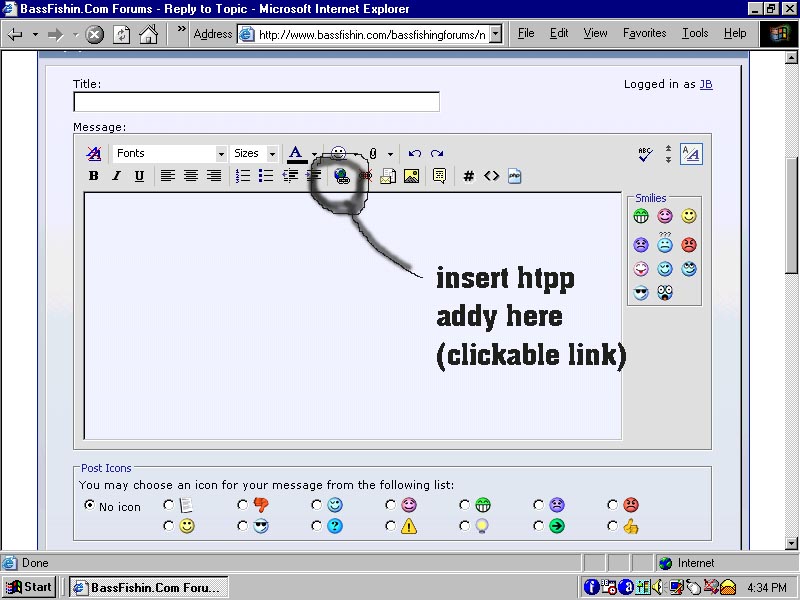Insert an email link

pos(388,176)
